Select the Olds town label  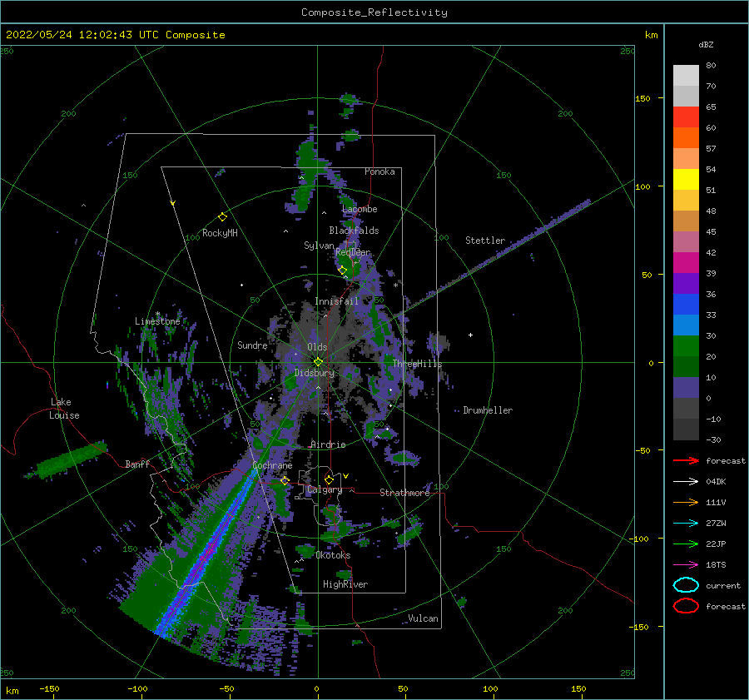coord(317,347)
